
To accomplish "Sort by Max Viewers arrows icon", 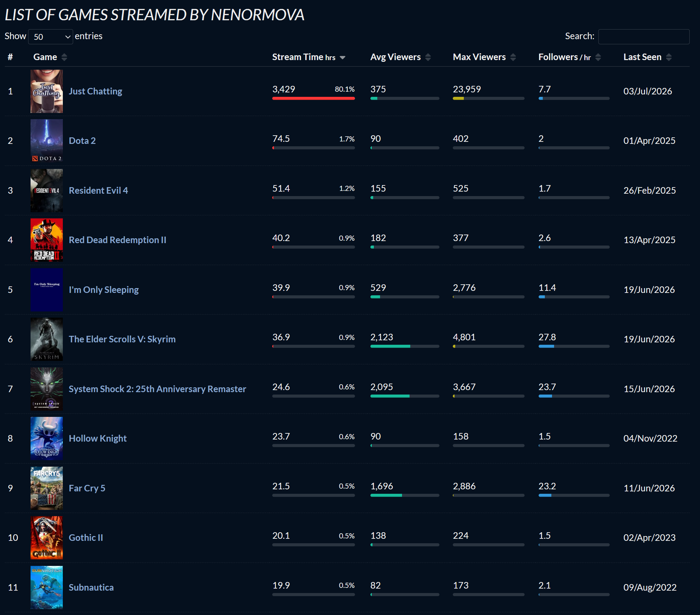I will pos(513,57).
